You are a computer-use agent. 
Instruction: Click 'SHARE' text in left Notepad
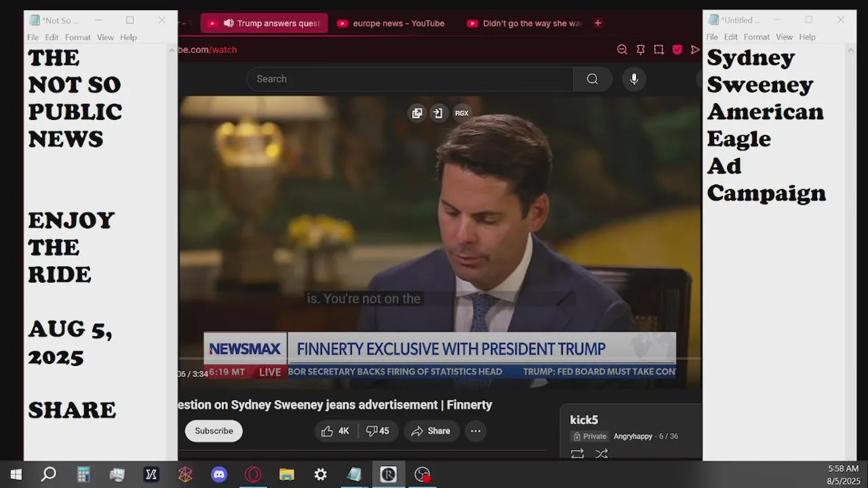72,410
